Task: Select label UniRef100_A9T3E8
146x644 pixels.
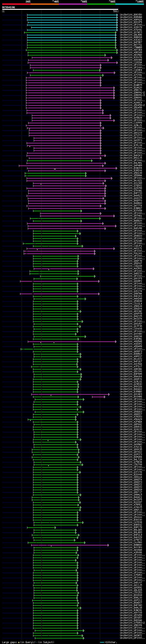Action: coord(131,50)
